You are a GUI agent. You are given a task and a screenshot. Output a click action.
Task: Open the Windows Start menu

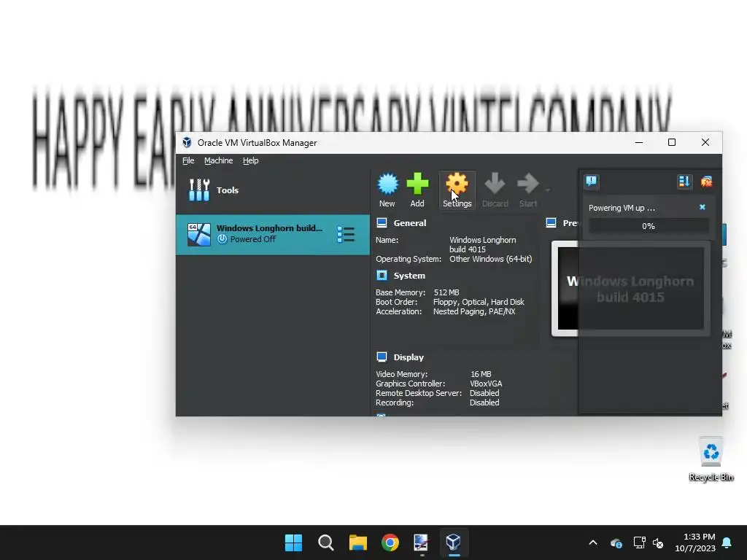point(293,542)
